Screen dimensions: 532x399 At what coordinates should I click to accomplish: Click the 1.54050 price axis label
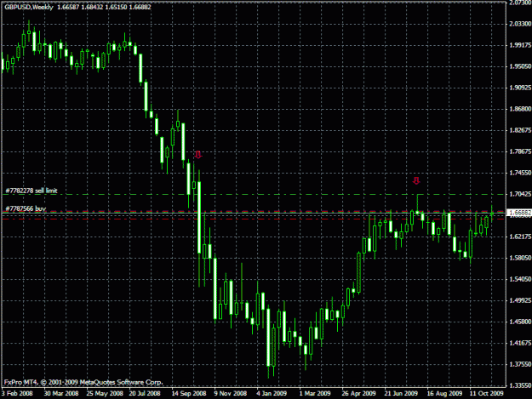point(520,279)
